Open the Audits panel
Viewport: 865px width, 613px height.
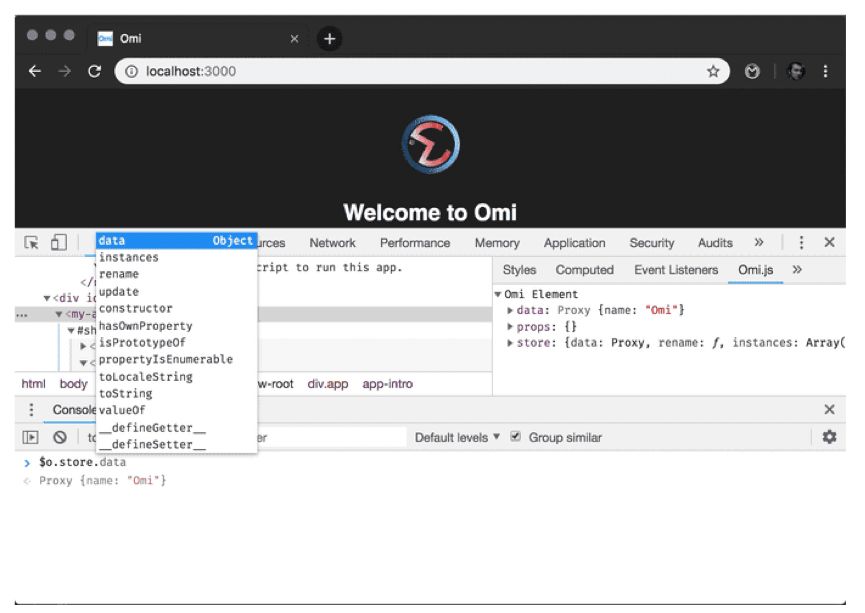click(715, 243)
